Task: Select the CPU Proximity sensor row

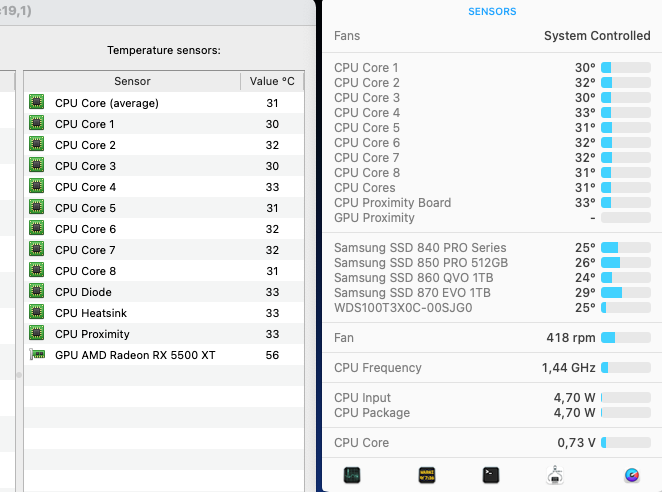Action: 160,334
